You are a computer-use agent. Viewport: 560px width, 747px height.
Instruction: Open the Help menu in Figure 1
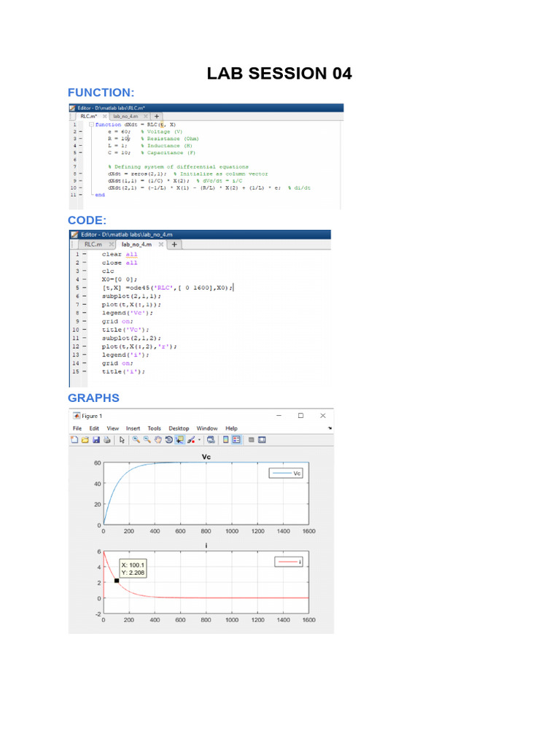coord(231,428)
